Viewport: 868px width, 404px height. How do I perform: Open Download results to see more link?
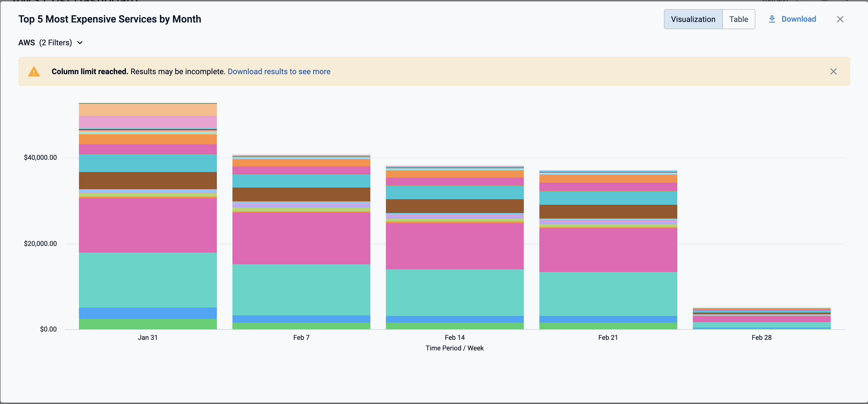pos(279,71)
